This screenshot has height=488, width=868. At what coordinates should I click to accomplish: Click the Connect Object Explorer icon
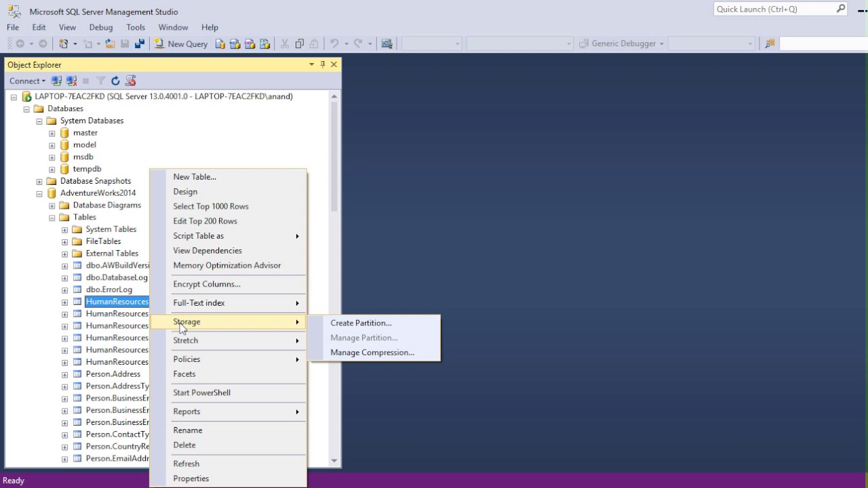[x=57, y=81]
